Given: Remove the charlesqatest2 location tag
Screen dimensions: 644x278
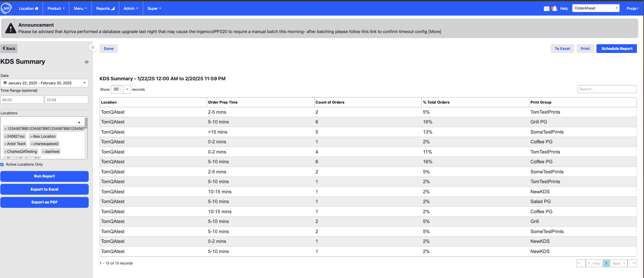Looking at the screenshot, I should [x=32, y=144].
